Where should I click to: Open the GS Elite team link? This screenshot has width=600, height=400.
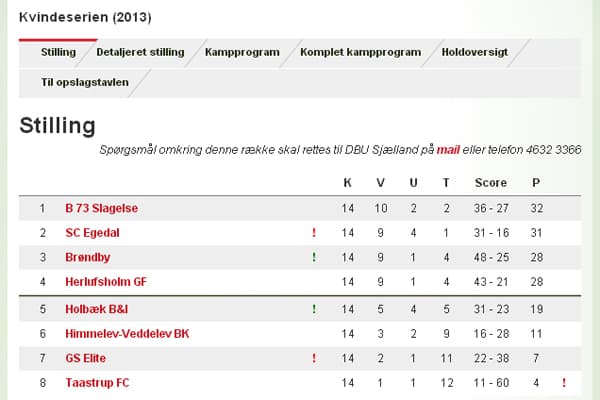86,358
